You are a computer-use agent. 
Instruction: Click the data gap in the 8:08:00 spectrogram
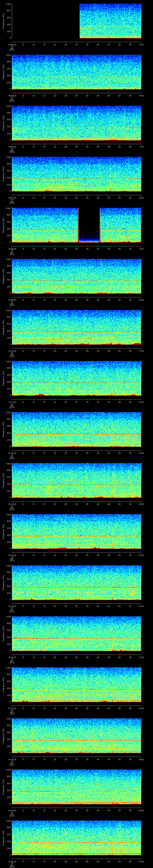click(x=89, y=225)
